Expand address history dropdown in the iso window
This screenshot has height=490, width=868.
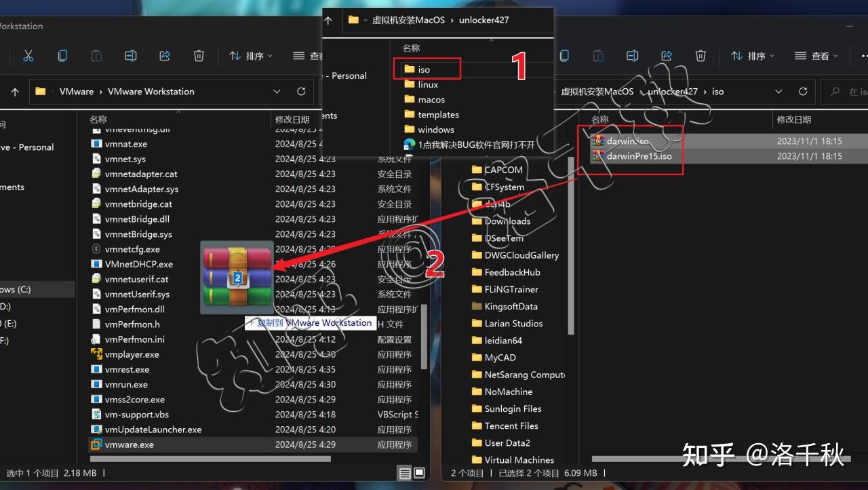click(x=778, y=92)
